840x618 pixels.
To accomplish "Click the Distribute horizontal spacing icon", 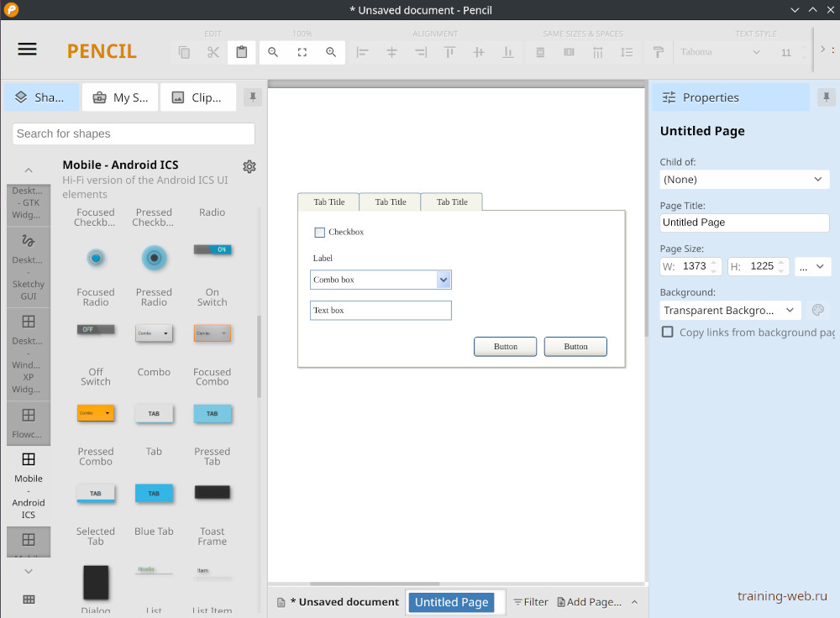I will pyautogui.click(x=598, y=52).
